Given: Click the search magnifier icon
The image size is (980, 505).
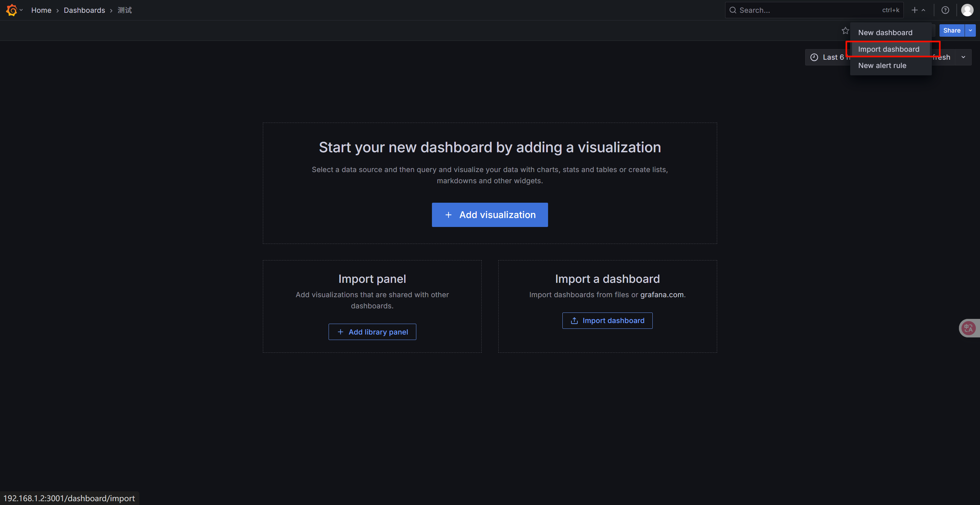Looking at the screenshot, I should pyautogui.click(x=733, y=10).
